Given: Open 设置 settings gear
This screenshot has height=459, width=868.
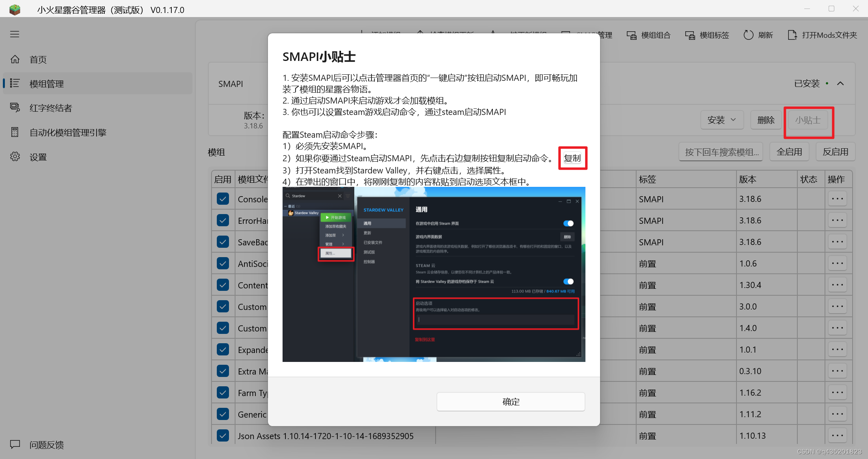Looking at the screenshot, I should [15, 157].
